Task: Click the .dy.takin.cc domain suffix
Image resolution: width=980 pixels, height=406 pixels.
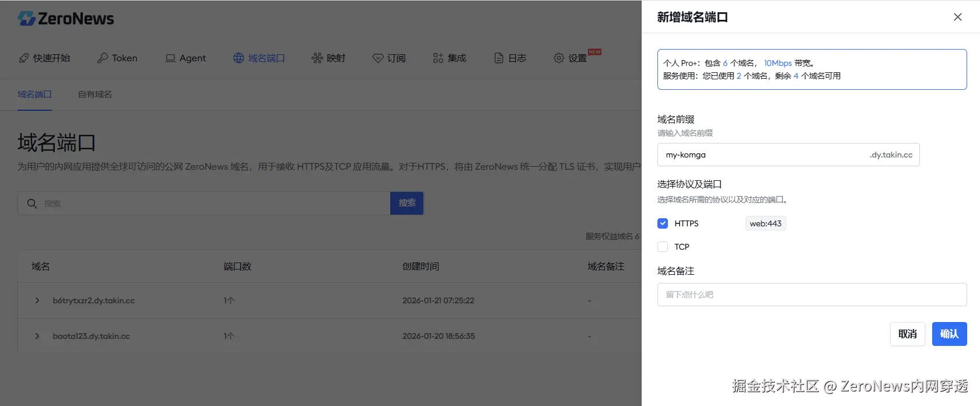Action: [891, 155]
